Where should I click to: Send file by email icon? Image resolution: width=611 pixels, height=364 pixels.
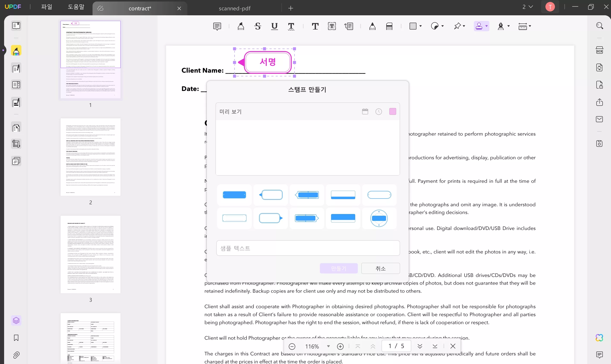click(600, 119)
